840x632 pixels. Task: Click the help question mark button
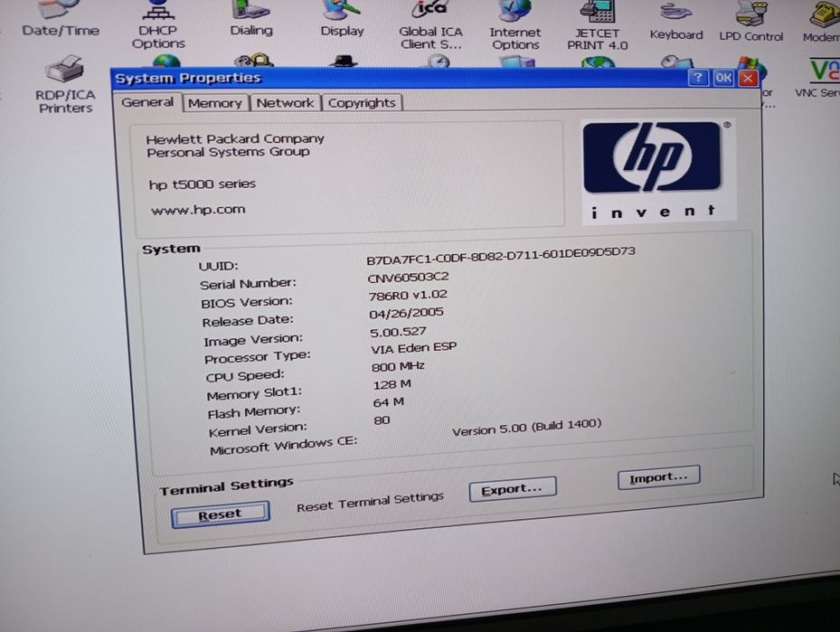[x=698, y=78]
